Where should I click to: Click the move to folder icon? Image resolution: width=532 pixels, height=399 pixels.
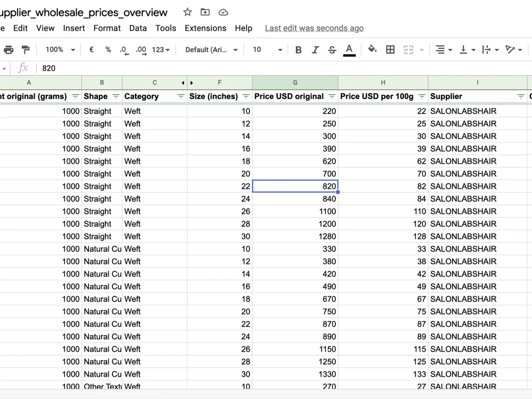pos(205,12)
